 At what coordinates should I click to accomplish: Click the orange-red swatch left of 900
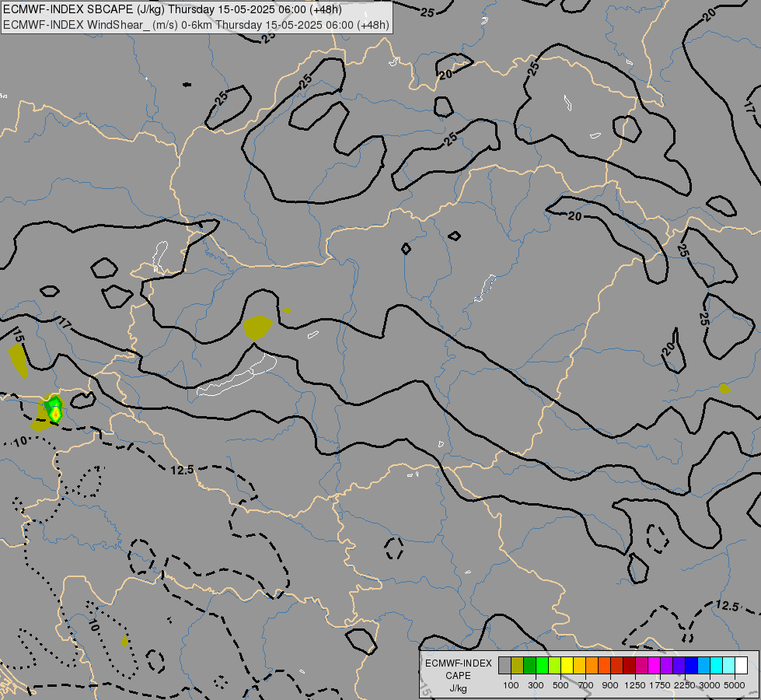click(x=604, y=665)
